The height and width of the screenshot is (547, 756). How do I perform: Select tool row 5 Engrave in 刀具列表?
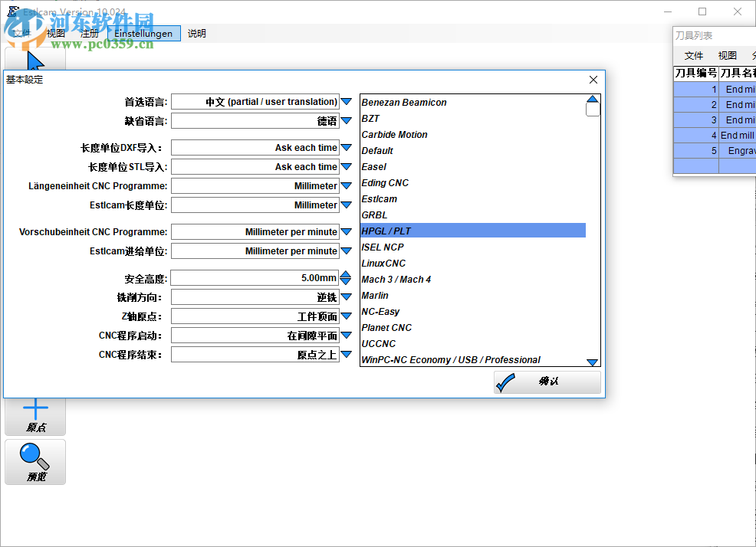point(715,151)
